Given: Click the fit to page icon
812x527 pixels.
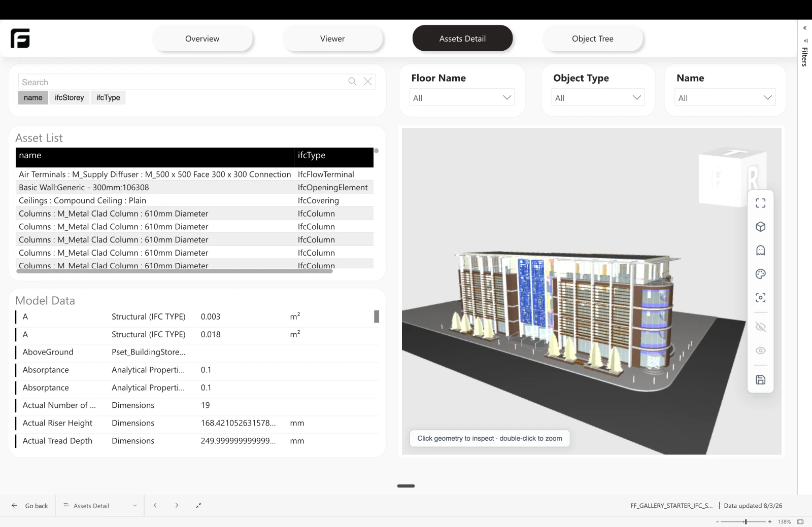Looking at the screenshot, I should point(800,522).
